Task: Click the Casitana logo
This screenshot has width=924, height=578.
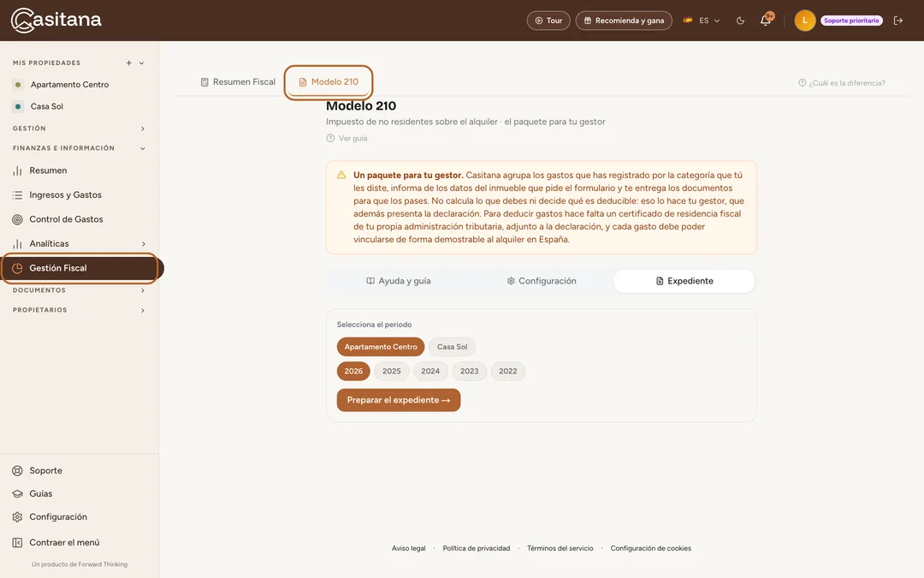Action: pos(56,20)
